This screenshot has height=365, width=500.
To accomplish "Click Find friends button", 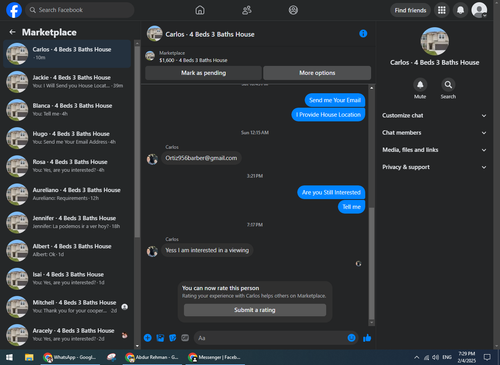I will click(410, 10).
